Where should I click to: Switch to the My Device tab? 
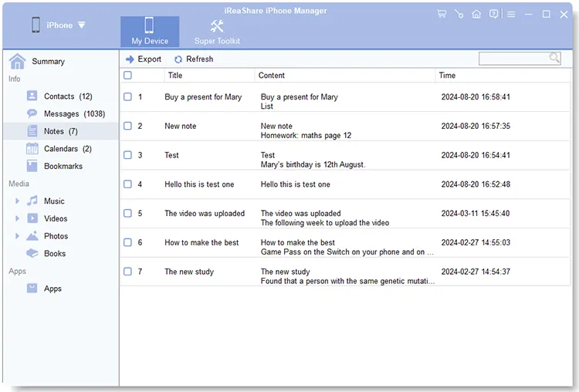coord(150,32)
